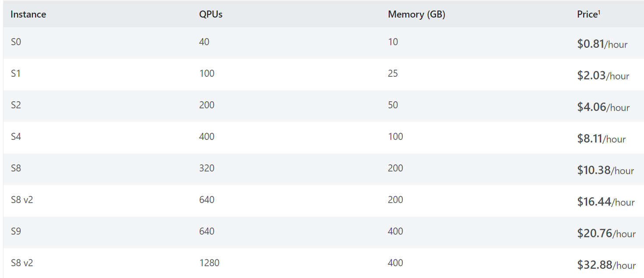Screen dimensions: 644x278
Task: Click the $0.81/hour price
Action: (x=602, y=44)
